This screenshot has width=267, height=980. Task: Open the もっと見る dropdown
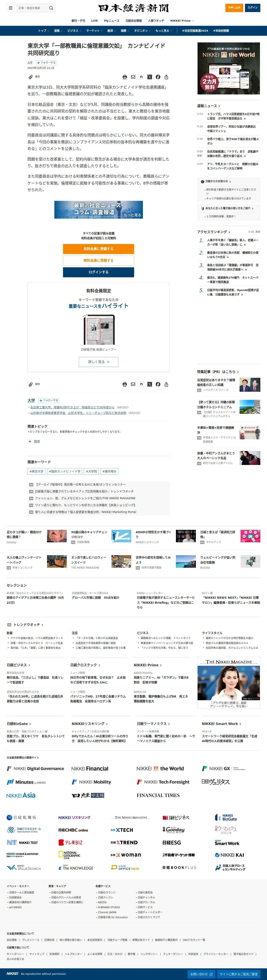[163, 31]
